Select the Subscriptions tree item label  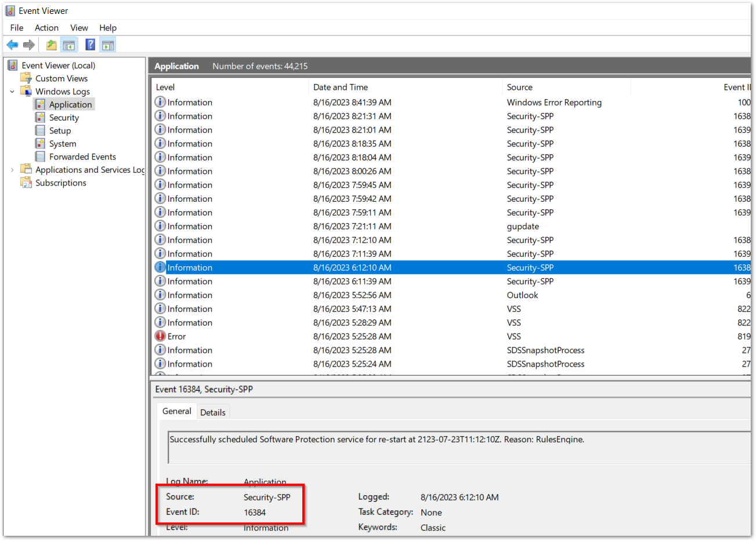(61, 183)
